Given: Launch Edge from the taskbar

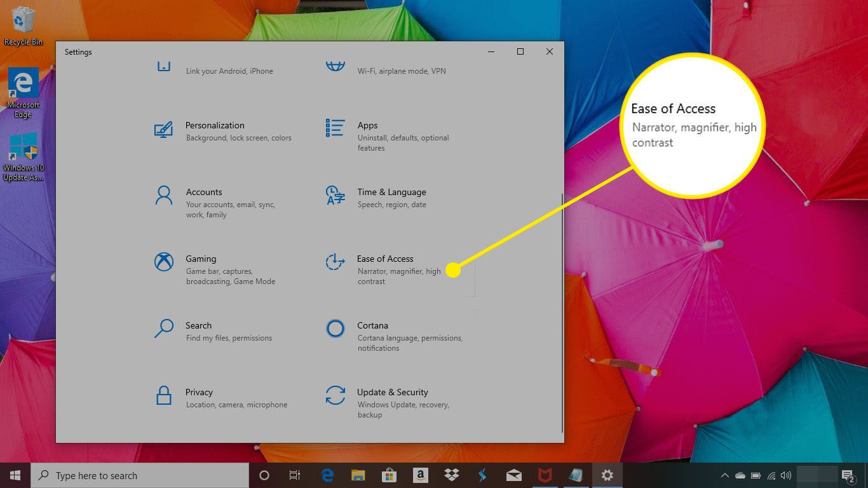Looking at the screenshot, I should 327,475.
